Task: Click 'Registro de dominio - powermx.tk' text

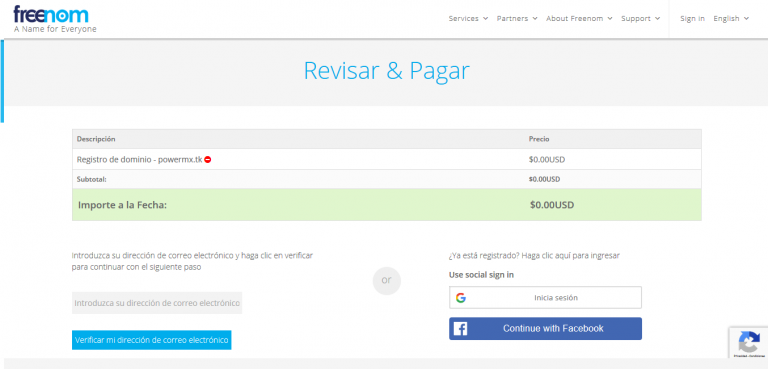Action: coord(140,159)
